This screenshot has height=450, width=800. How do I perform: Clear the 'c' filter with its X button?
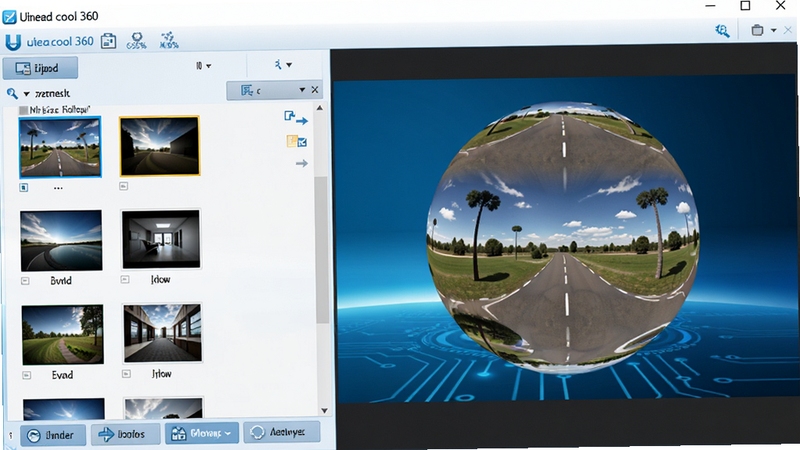tap(315, 90)
